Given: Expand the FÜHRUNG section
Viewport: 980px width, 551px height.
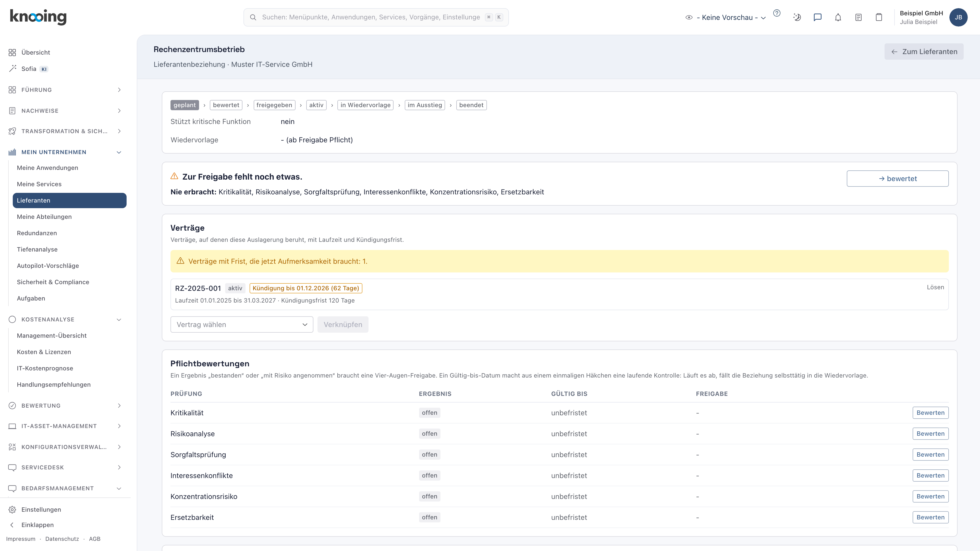Looking at the screenshot, I should tap(65, 90).
